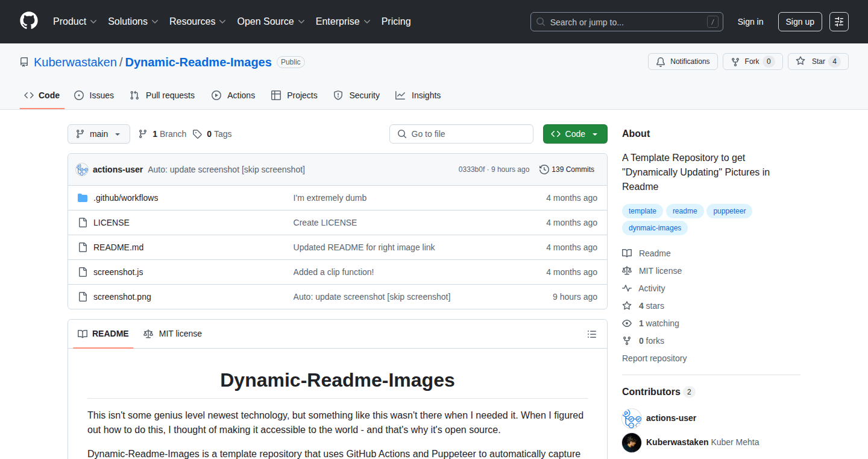This screenshot has width=868, height=459.
Task: Open the main branch selector
Action: click(99, 134)
